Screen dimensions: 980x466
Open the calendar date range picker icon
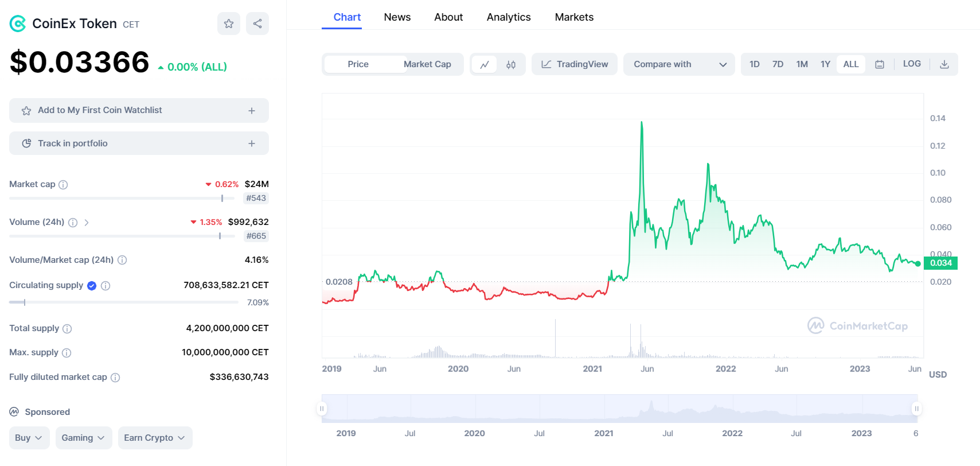[x=880, y=64]
